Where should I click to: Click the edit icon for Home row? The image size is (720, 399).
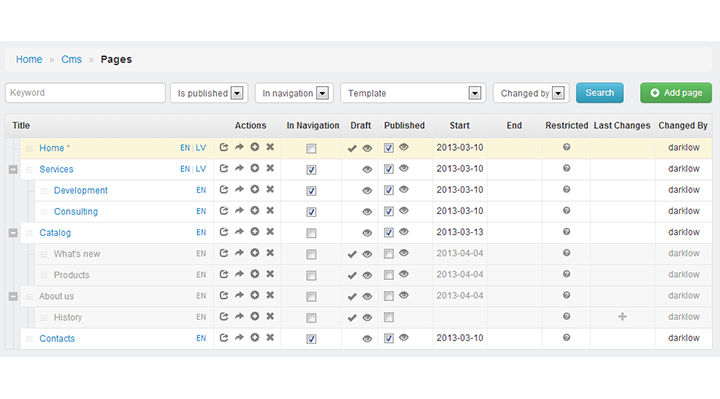pyautogui.click(x=224, y=147)
